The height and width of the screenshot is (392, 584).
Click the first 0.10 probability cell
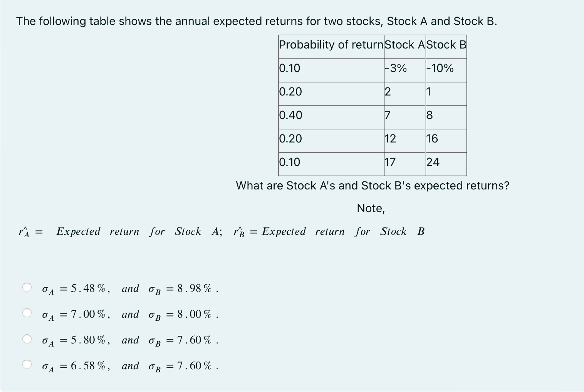[289, 69]
